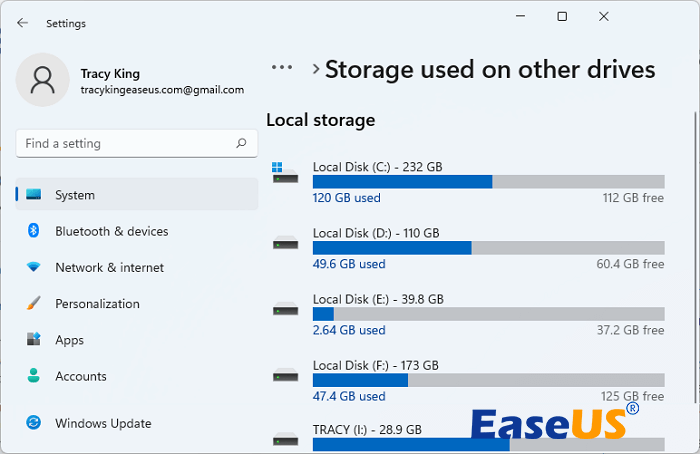Open the breadcrumb ellipsis menu
700x454 pixels.
[x=282, y=68]
